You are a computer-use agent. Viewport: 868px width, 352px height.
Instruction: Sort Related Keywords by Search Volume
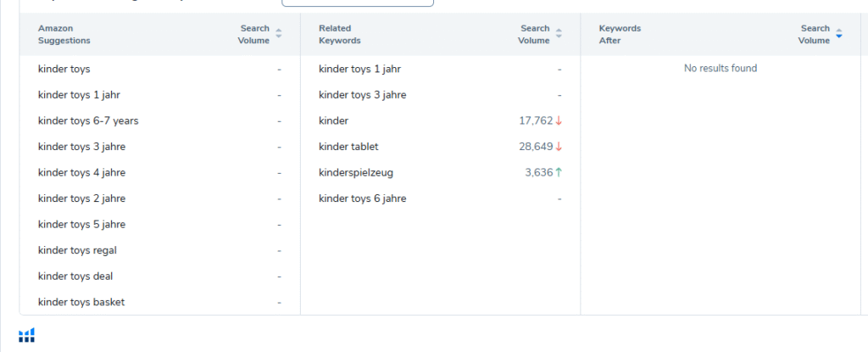tap(559, 34)
